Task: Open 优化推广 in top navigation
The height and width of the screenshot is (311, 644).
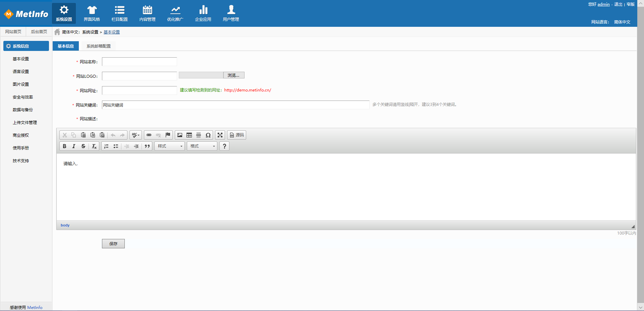Action: pos(175,13)
